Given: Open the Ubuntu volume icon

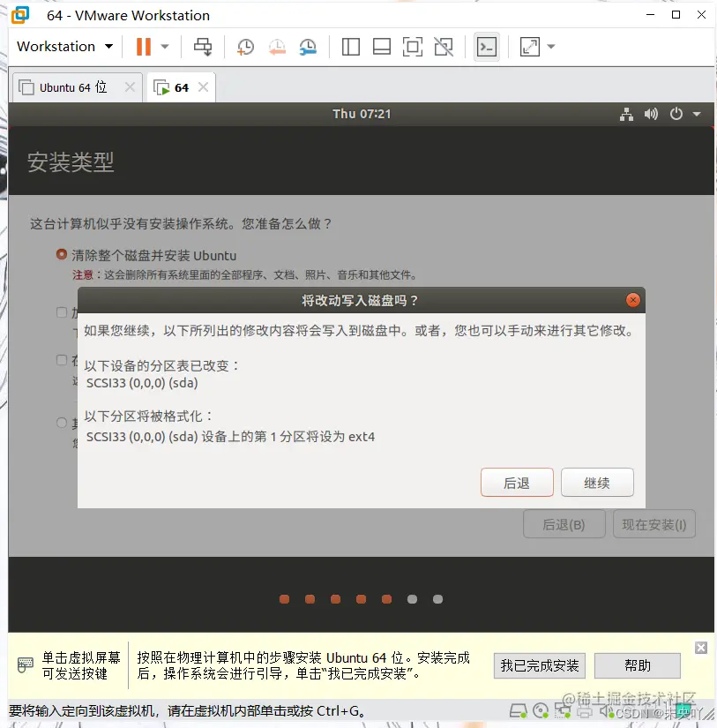Looking at the screenshot, I should [651, 114].
